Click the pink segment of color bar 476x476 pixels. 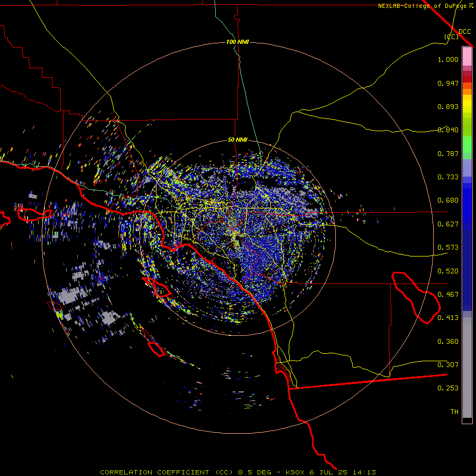pos(467,56)
